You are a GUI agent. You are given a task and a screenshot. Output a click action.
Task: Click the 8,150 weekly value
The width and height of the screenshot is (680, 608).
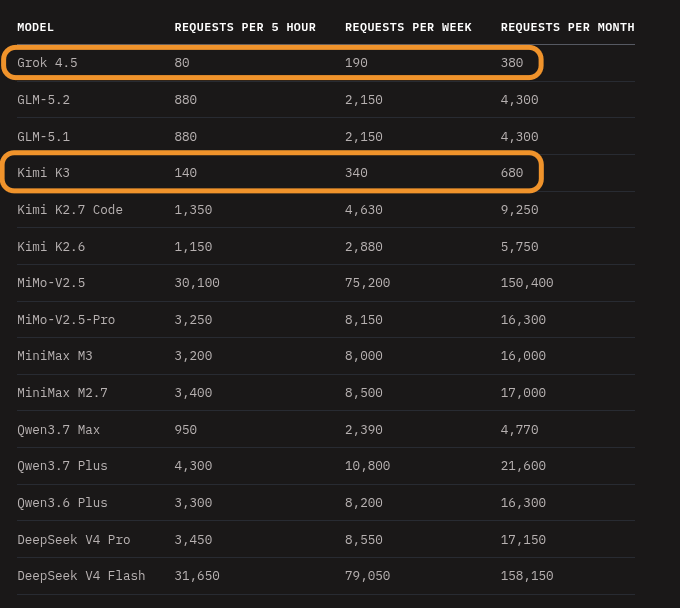[363, 320]
